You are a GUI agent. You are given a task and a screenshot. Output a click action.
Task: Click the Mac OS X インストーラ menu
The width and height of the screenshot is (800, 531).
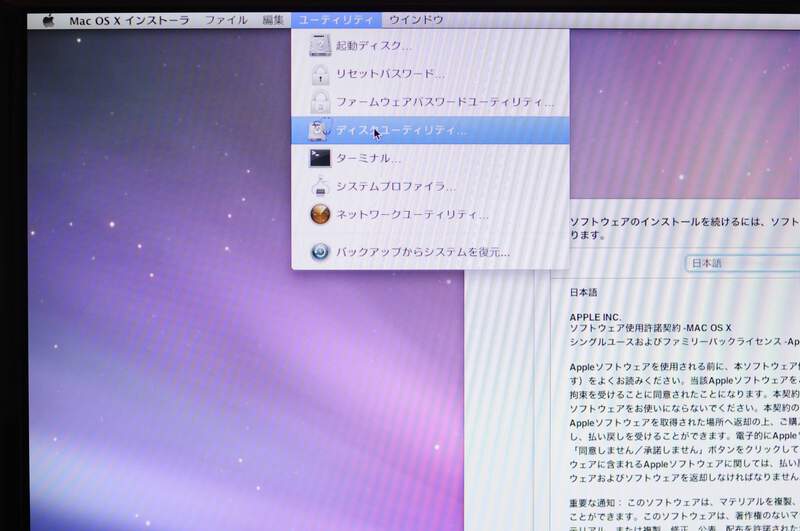[x=128, y=20]
